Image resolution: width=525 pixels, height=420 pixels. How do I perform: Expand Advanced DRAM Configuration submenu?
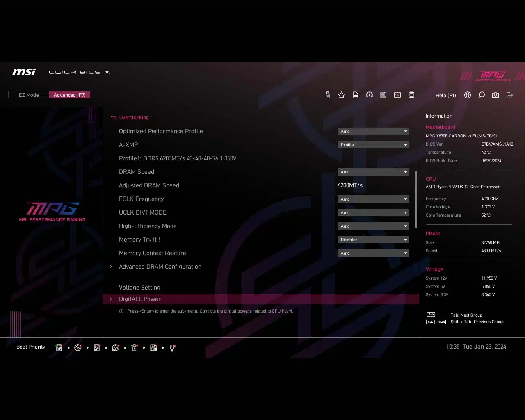point(160,267)
